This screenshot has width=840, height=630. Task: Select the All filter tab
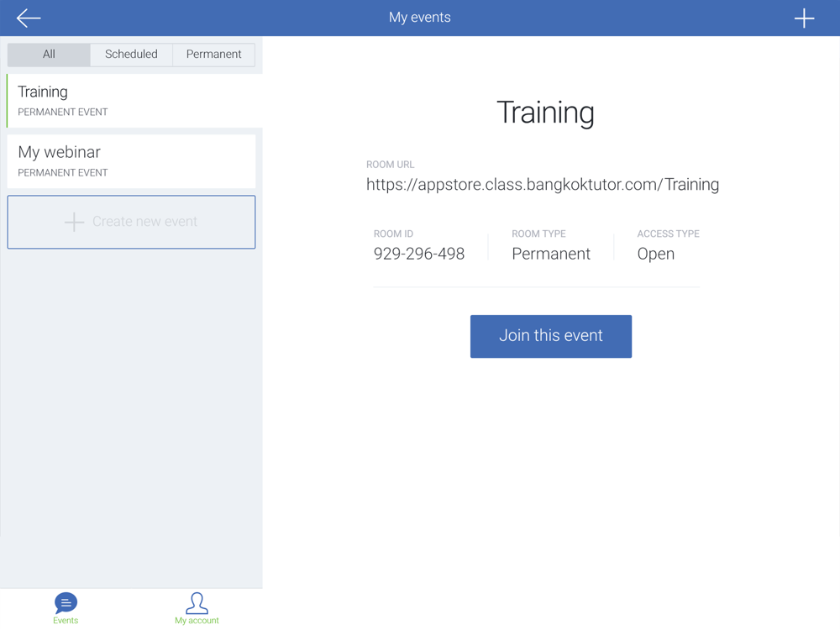pos(49,55)
